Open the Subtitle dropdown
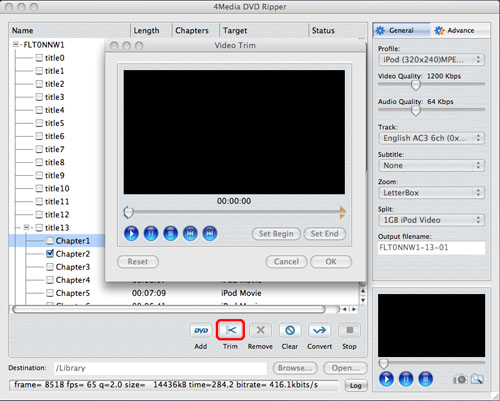The height and width of the screenshot is (401, 500). click(431, 165)
